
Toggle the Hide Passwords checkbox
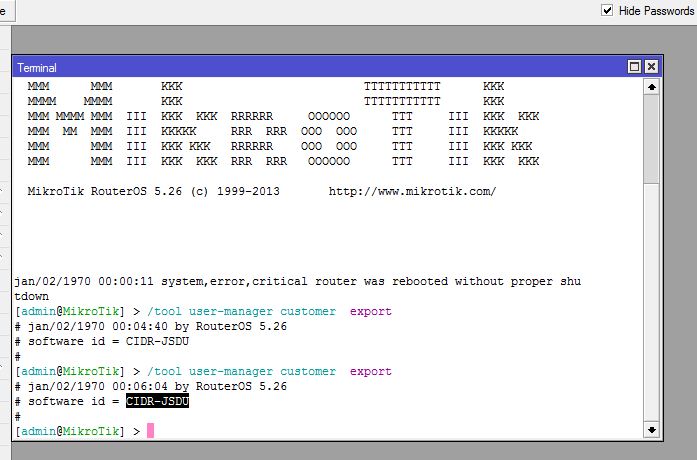pos(607,10)
